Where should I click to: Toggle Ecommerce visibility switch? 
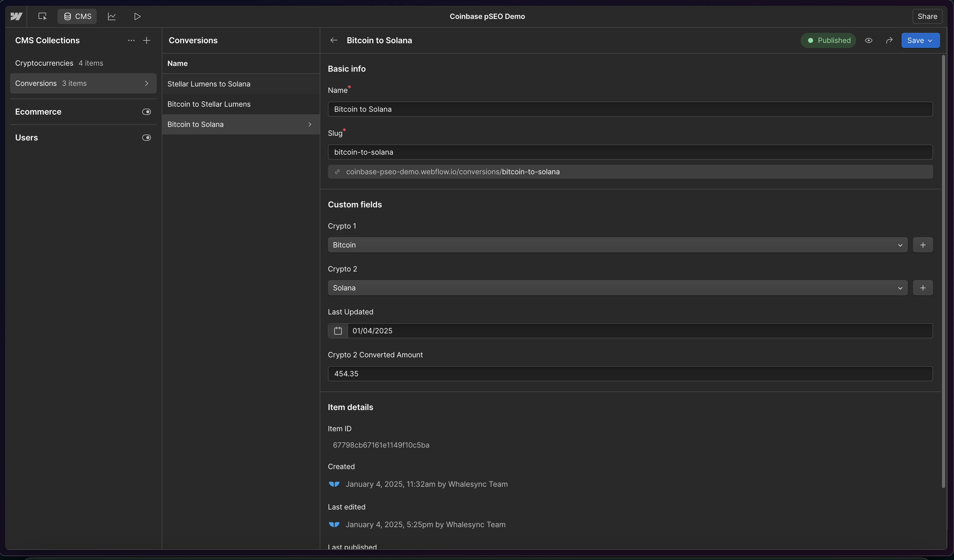pyautogui.click(x=147, y=112)
